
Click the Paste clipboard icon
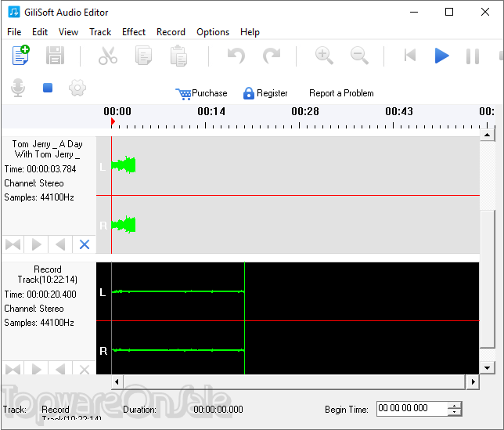click(178, 56)
